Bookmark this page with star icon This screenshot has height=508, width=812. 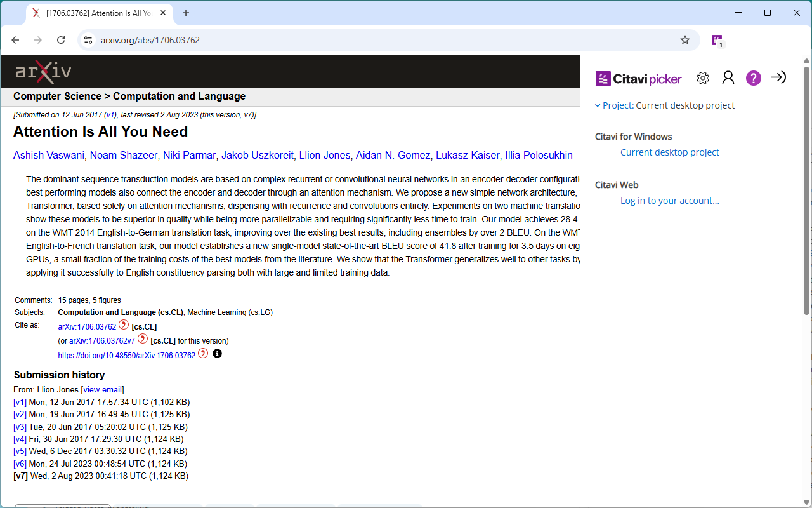point(685,40)
